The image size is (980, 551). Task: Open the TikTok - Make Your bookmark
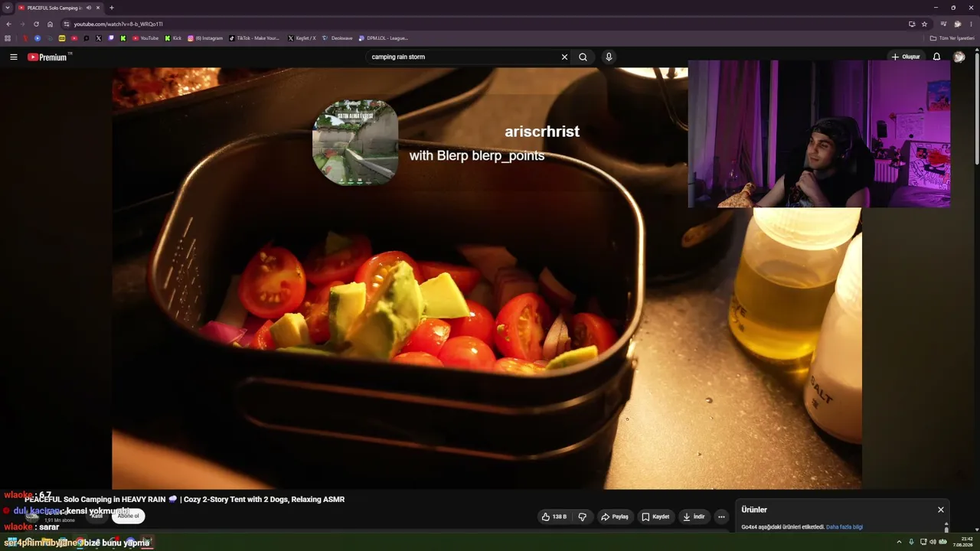[x=254, y=38]
